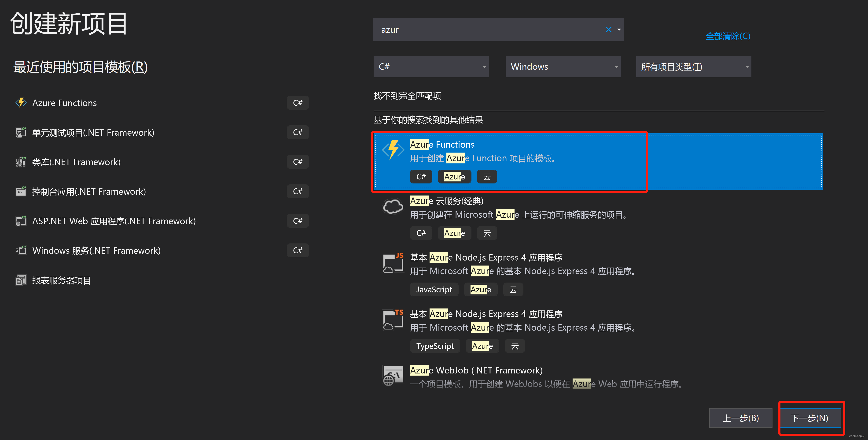Click the 上一步(B) button
Image resolution: width=868 pixels, height=440 pixels.
pos(741,418)
